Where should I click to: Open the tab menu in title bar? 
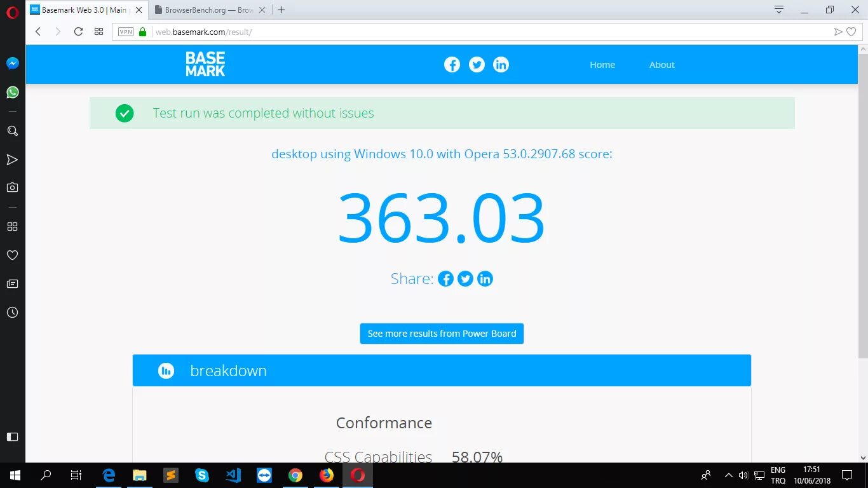(779, 10)
